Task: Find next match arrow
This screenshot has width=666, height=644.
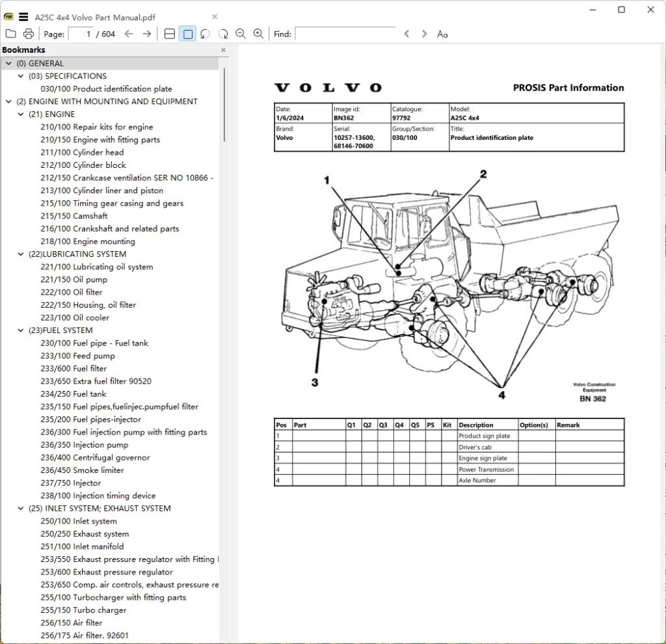Action: click(x=424, y=34)
